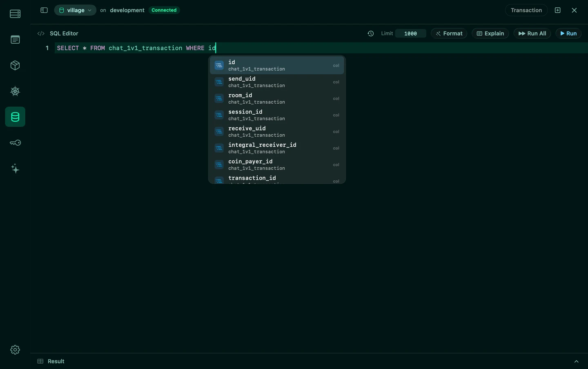
Task: Click the Connected status badge
Action: [164, 10]
